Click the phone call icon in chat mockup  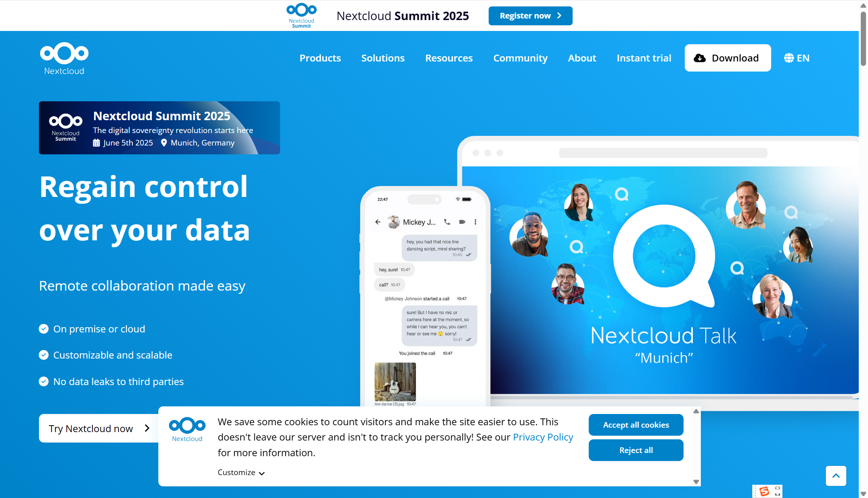click(447, 222)
